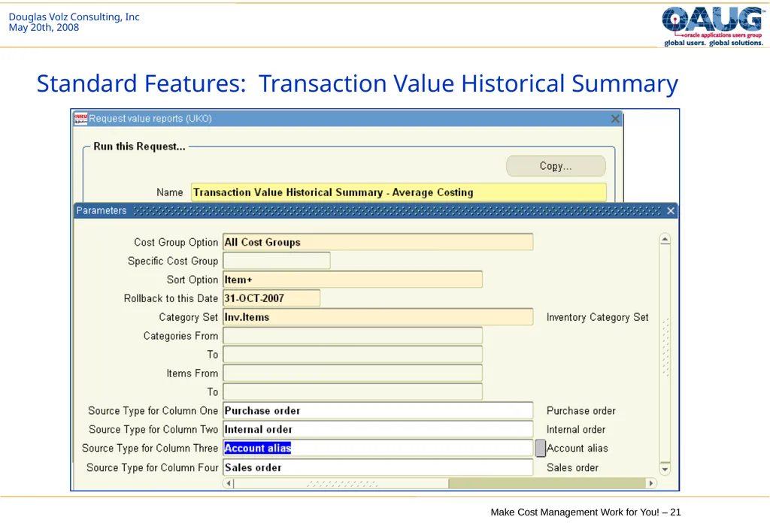
Task: Select the request Name field
Action: (x=399, y=192)
